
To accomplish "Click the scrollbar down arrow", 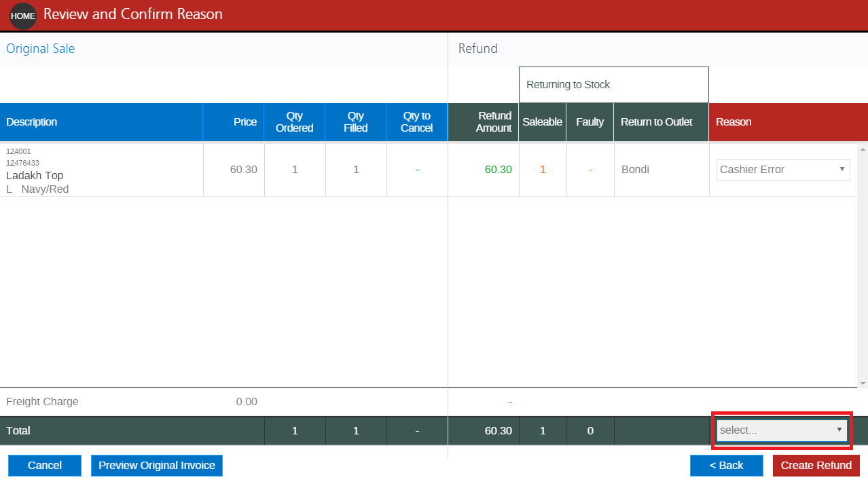I will pos(863,383).
